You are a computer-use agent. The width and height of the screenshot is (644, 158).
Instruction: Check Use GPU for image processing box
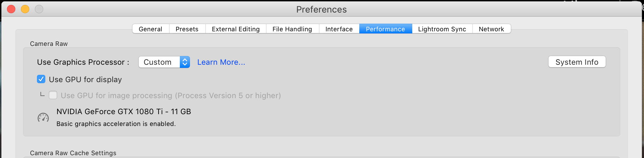coord(53,95)
